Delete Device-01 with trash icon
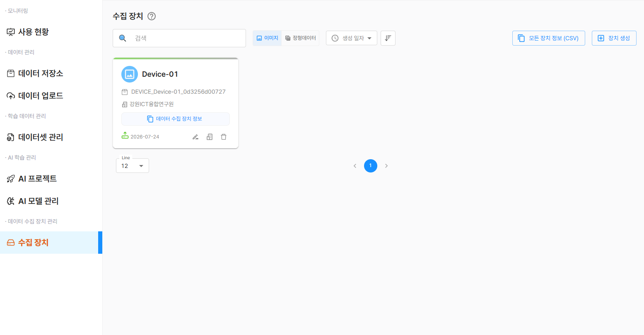The width and height of the screenshot is (644, 335). 224,137
